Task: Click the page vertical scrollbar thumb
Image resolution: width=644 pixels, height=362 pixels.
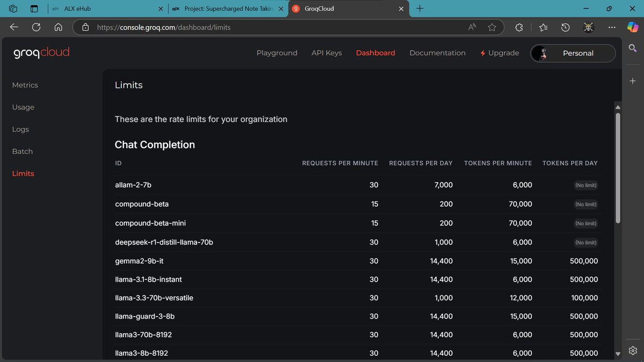Action: click(618, 167)
